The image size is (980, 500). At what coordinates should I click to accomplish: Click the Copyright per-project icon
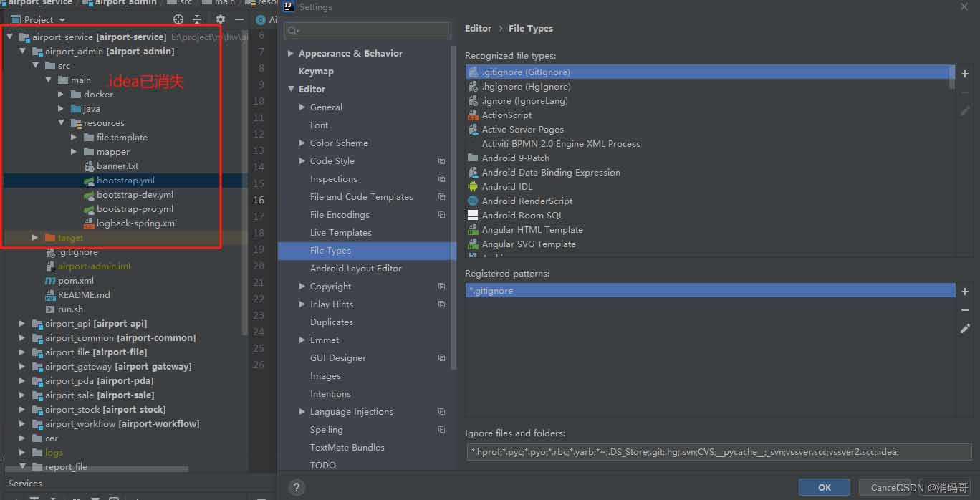pyautogui.click(x=441, y=287)
